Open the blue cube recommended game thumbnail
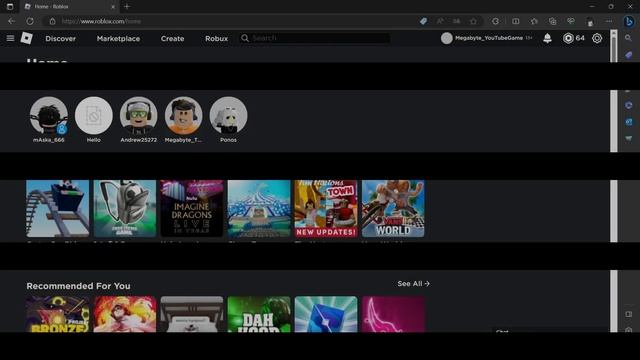Image resolution: width=640 pixels, height=360 pixels. 326,314
